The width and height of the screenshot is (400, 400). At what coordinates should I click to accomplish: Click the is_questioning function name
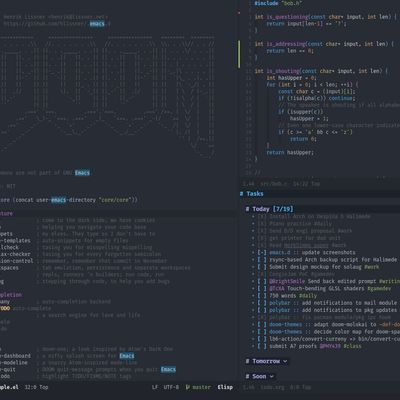click(287, 17)
